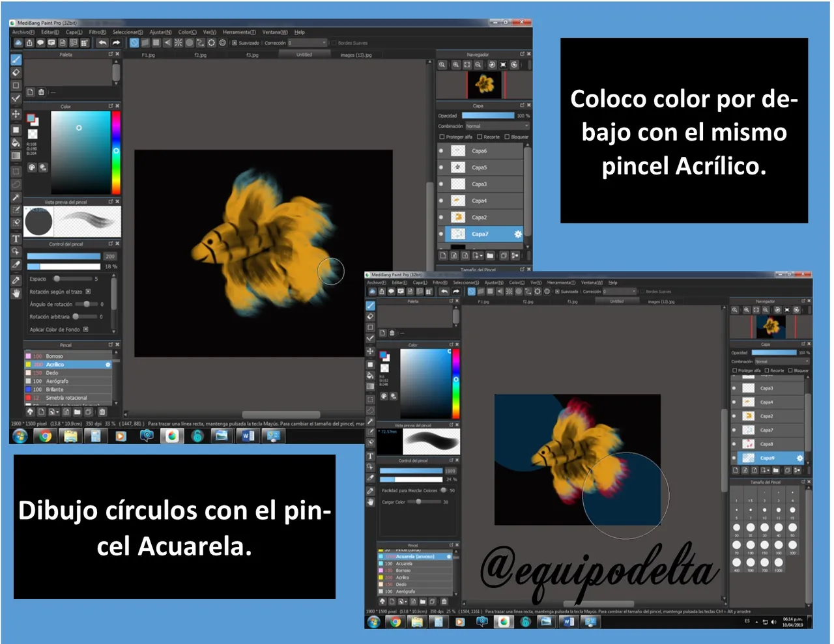The image size is (834, 644).
Task: Select the Simetría rotacional brush
Action: click(x=68, y=398)
